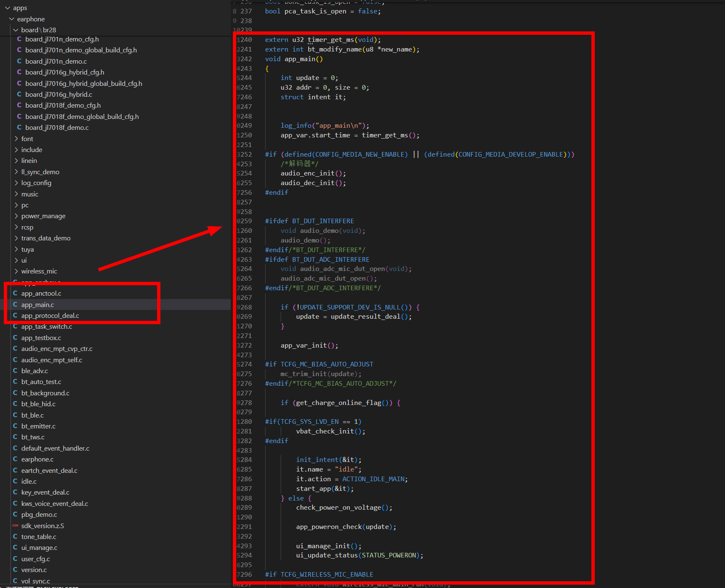Click C icon of tone_table.c
This screenshot has height=588, width=725.
[x=15, y=536]
